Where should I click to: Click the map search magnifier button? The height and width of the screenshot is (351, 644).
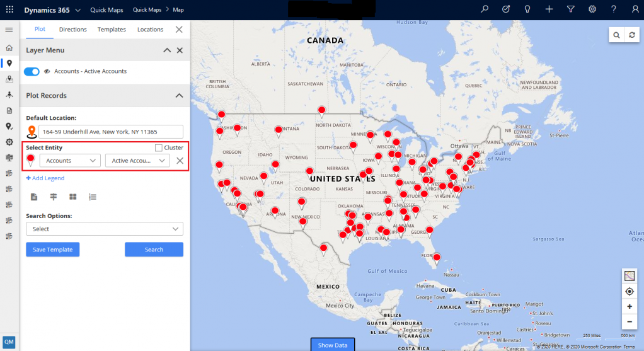(x=616, y=35)
